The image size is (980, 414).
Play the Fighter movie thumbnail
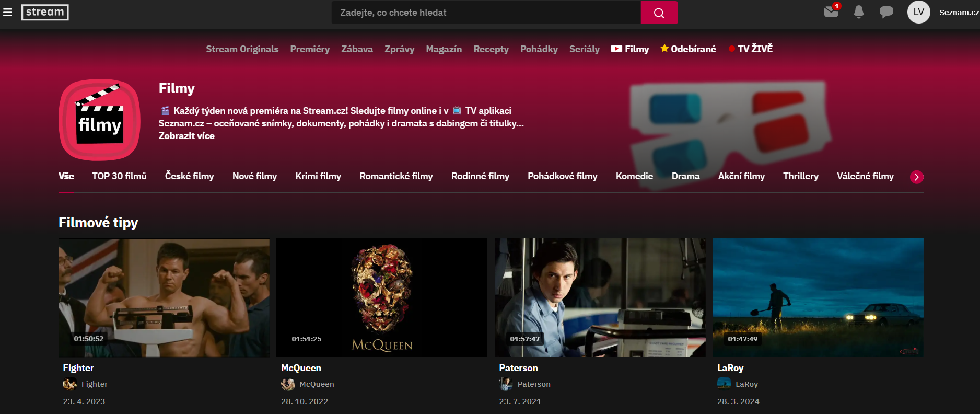[164, 298]
